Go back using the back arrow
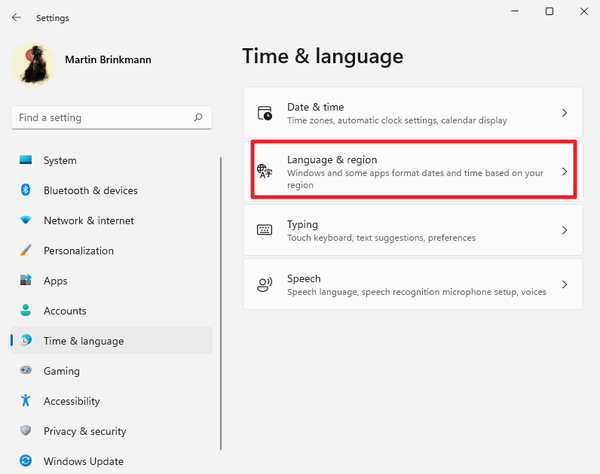Viewport: 600px width, 474px height. pyautogui.click(x=16, y=17)
